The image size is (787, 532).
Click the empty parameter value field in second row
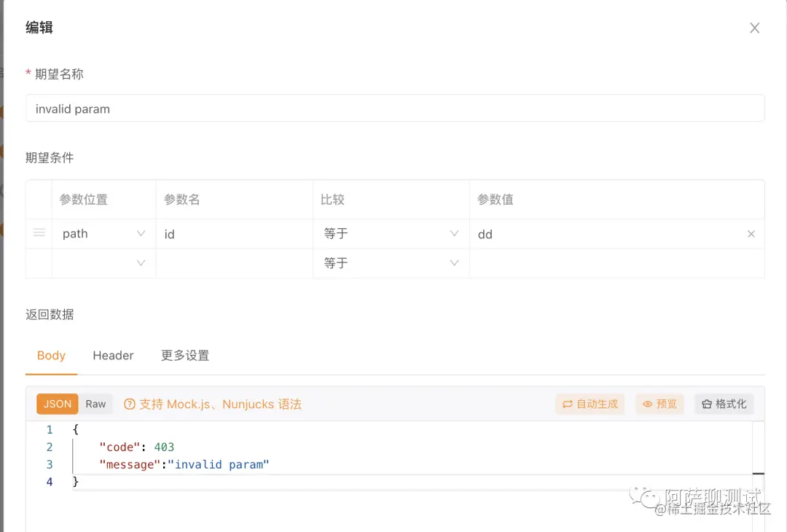[617, 264]
